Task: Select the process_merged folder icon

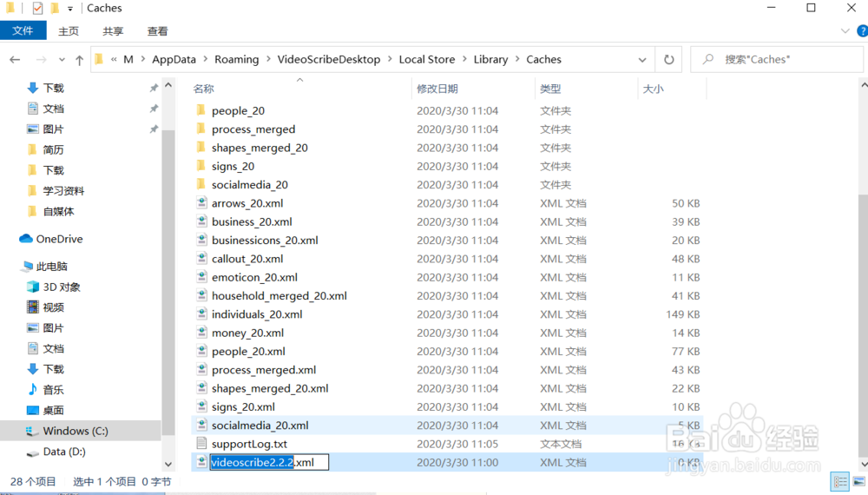Action: pyautogui.click(x=201, y=129)
